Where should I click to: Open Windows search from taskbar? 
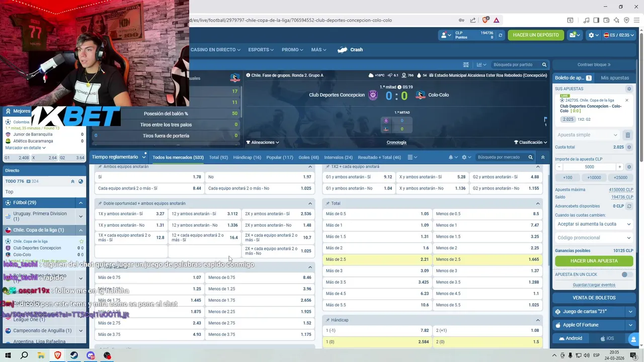[x=24, y=355]
